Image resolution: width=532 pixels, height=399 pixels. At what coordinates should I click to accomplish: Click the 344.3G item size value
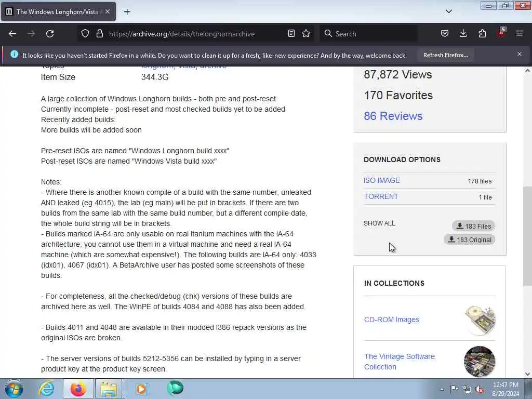[155, 77]
